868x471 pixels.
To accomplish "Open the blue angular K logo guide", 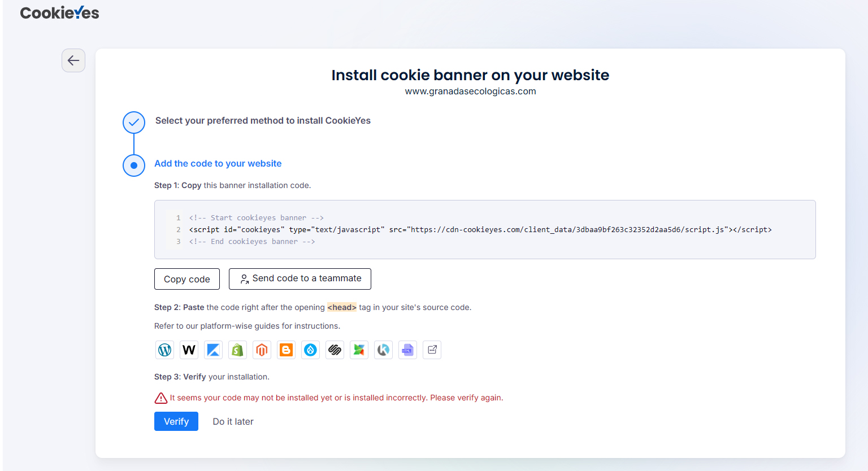I will point(213,350).
